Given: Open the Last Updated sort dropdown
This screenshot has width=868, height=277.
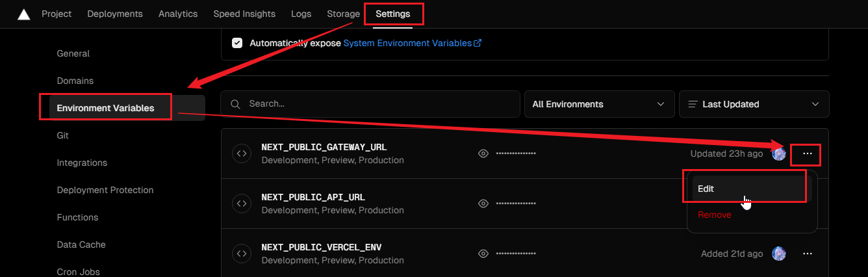Looking at the screenshot, I should coord(754,104).
